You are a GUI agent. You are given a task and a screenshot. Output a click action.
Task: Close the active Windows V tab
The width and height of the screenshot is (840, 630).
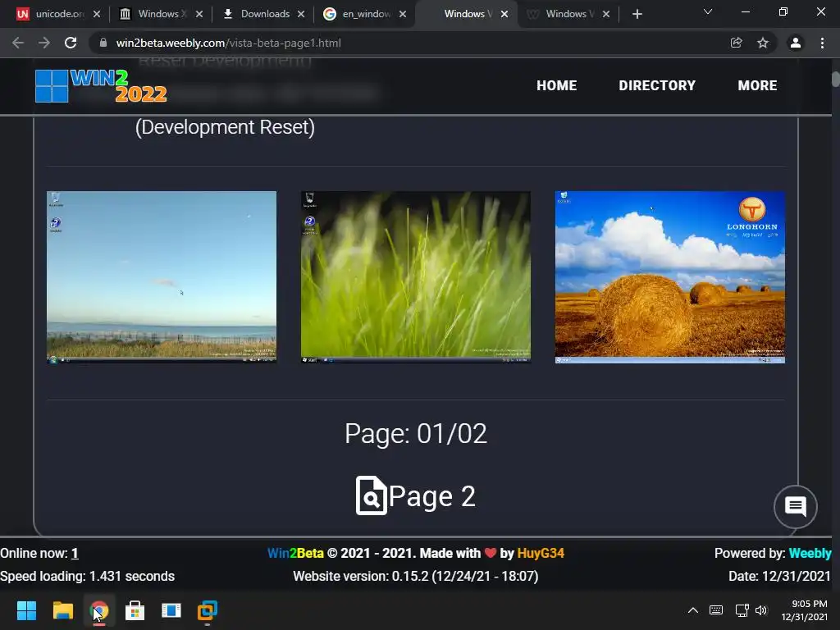click(504, 14)
